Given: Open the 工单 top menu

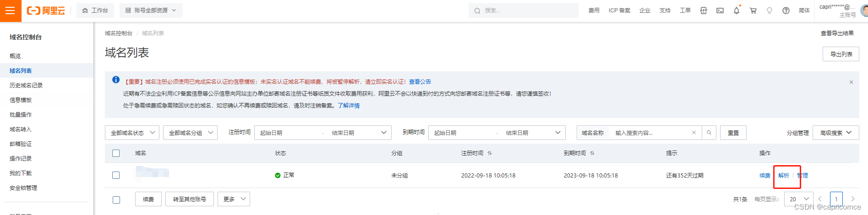Looking at the screenshot, I should point(685,11).
